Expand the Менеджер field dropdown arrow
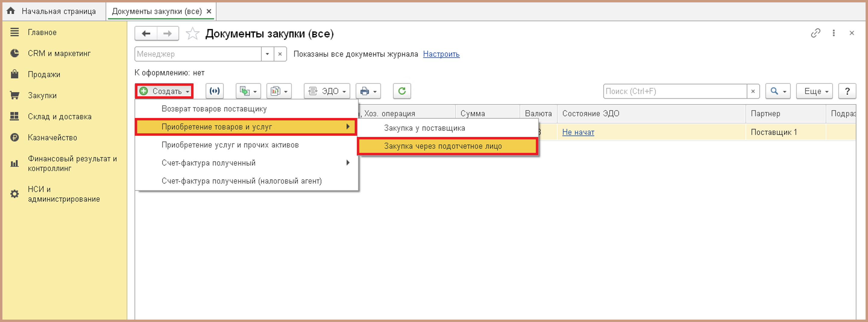The width and height of the screenshot is (868, 322). pyautogui.click(x=267, y=54)
